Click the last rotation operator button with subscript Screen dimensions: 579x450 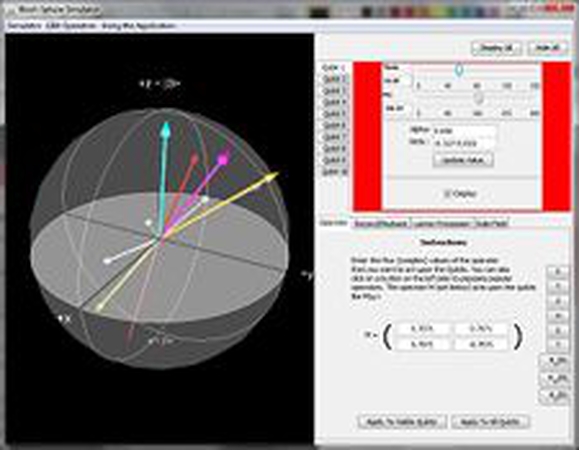coord(556,395)
